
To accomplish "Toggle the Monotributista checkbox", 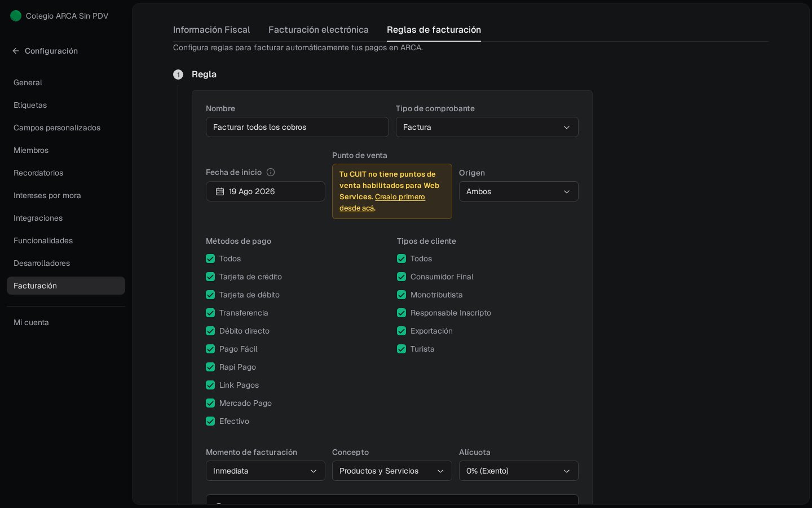I will pyautogui.click(x=401, y=295).
